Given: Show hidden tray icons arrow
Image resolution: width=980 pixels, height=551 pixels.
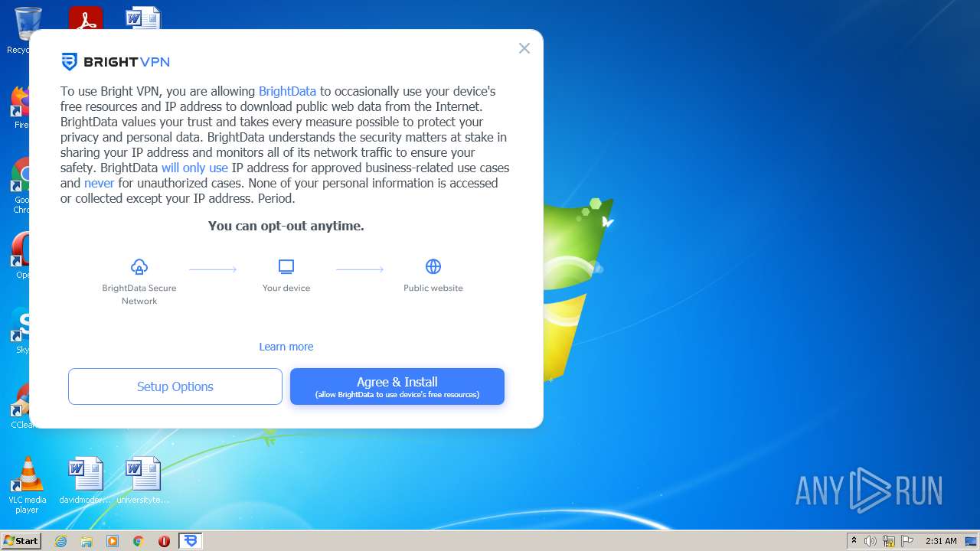Looking at the screenshot, I should click(854, 540).
